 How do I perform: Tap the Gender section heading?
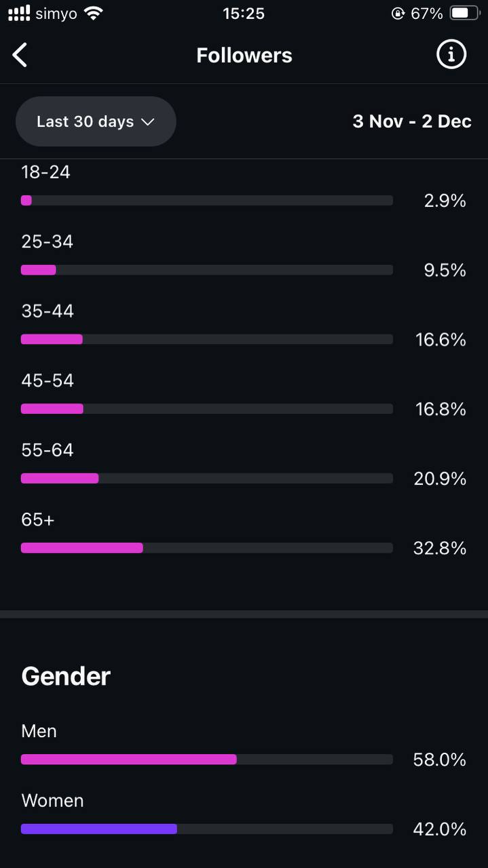coord(66,676)
